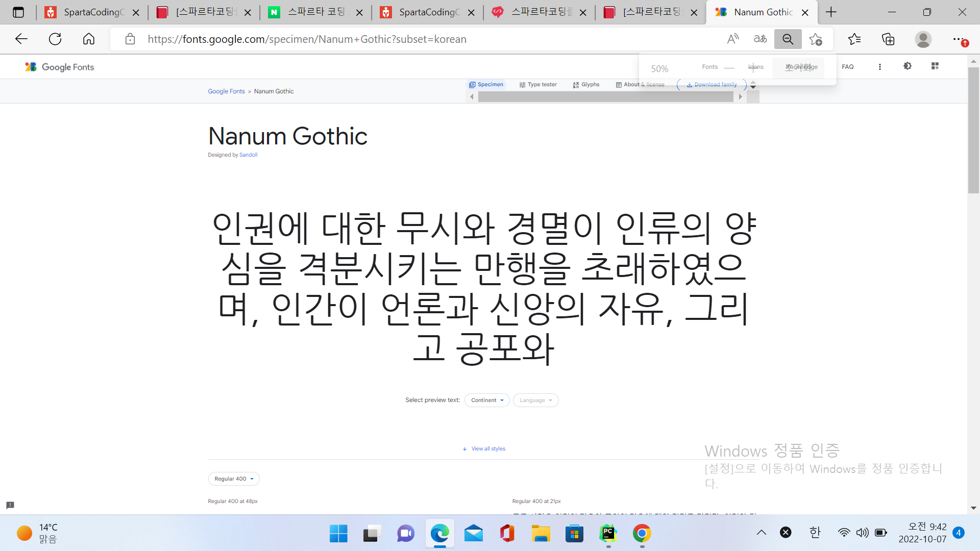Image resolution: width=980 pixels, height=551 pixels.
Task: Switch to the Glyphs tab
Action: (586, 85)
